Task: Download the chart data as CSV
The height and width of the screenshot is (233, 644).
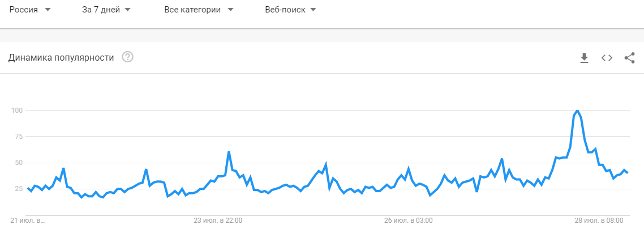Action: [584, 58]
